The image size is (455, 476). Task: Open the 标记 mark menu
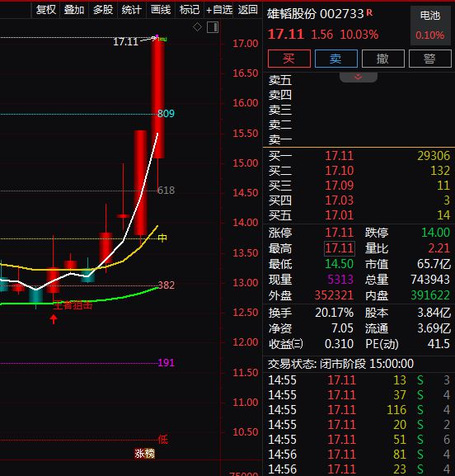pos(190,10)
